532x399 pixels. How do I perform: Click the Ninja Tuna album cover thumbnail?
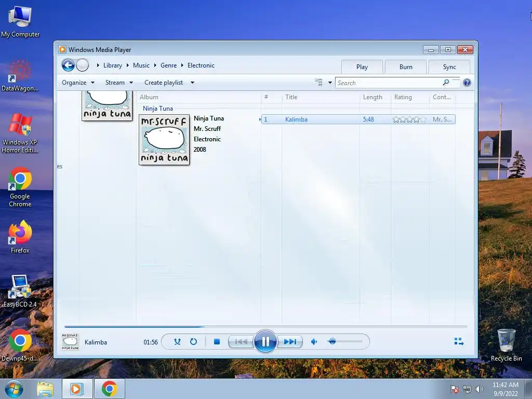(164, 139)
